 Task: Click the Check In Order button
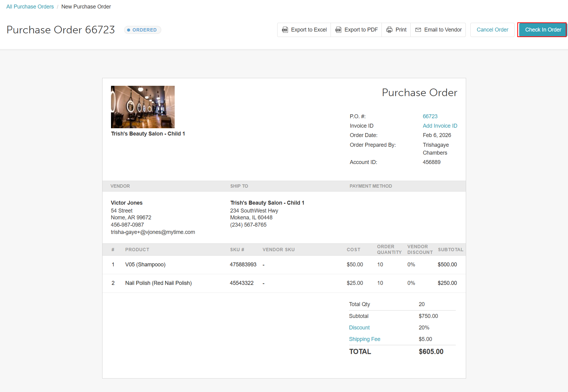coord(543,30)
